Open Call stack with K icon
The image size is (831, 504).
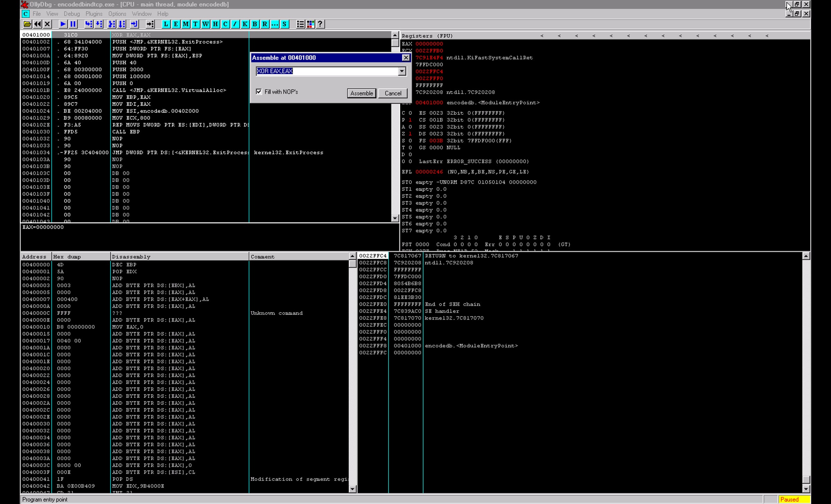click(x=245, y=24)
